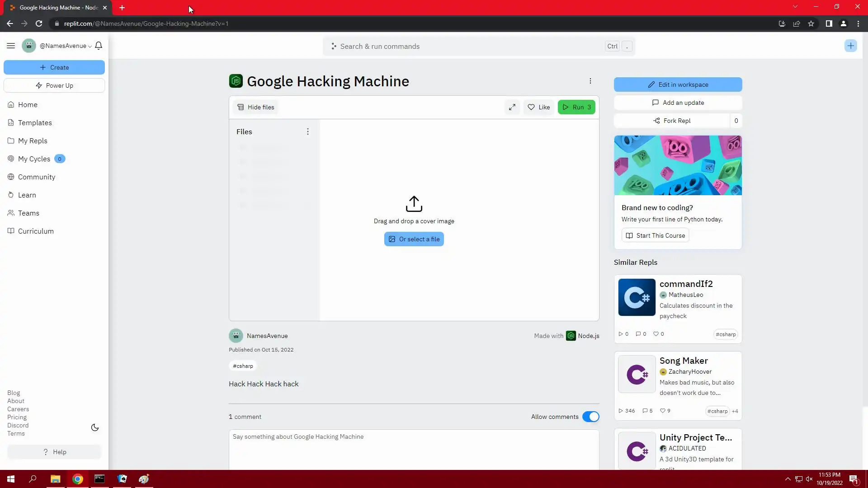Open File Explorer from the taskbar
The height and width of the screenshot is (488, 868).
click(x=55, y=479)
